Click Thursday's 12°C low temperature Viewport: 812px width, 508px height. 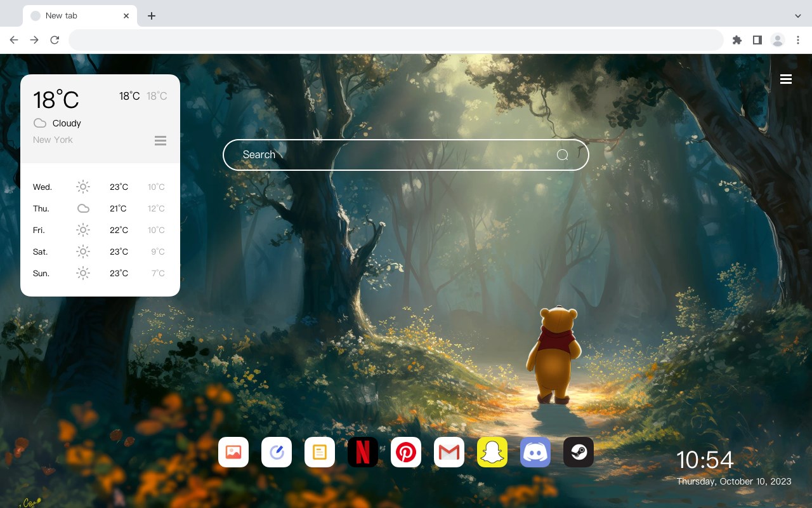coord(156,208)
